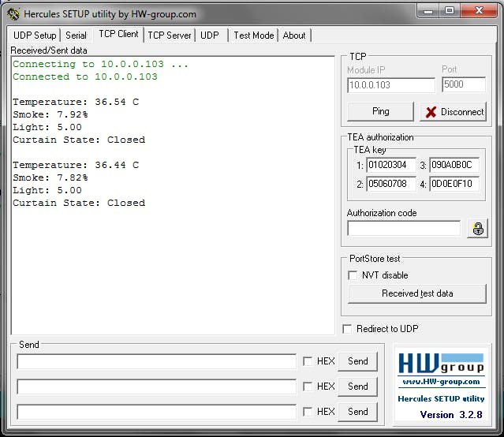Maximize the Hercules window
504x437 pixels.
(450, 11)
